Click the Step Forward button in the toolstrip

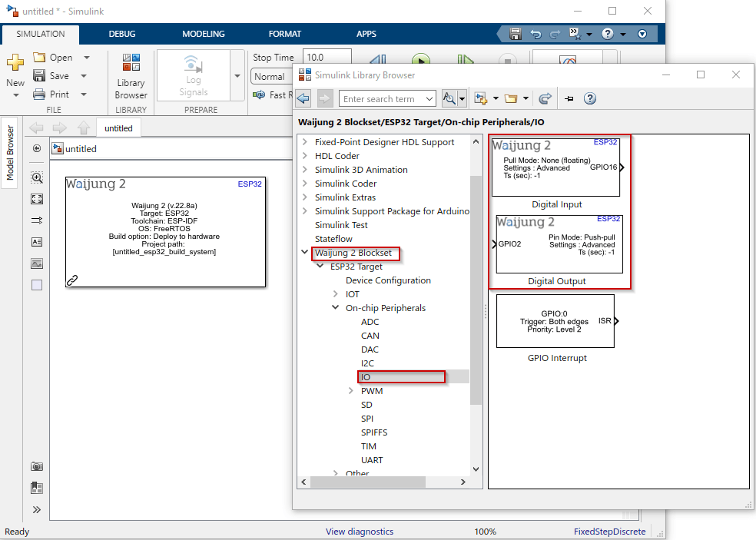point(465,60)
